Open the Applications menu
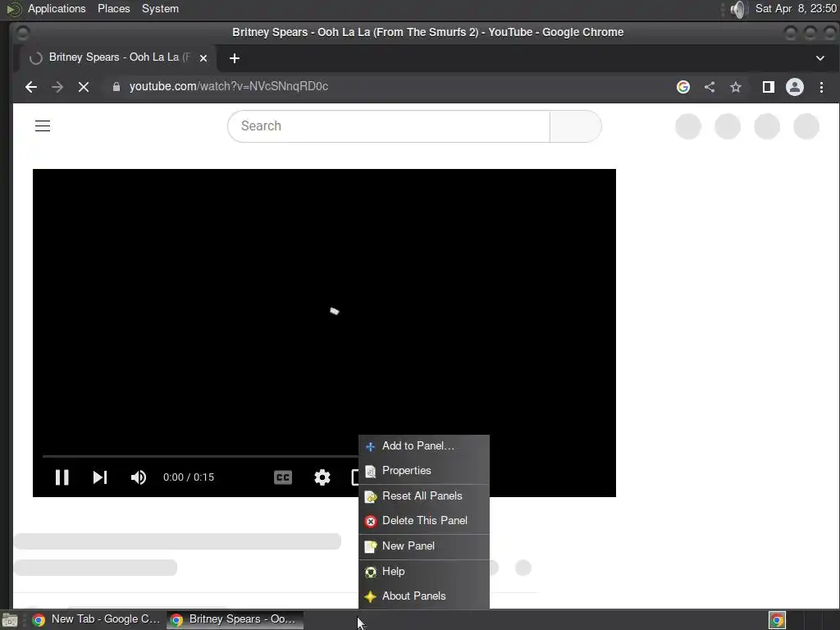Screen dimensions: 840x630 (x=57, y=8)
